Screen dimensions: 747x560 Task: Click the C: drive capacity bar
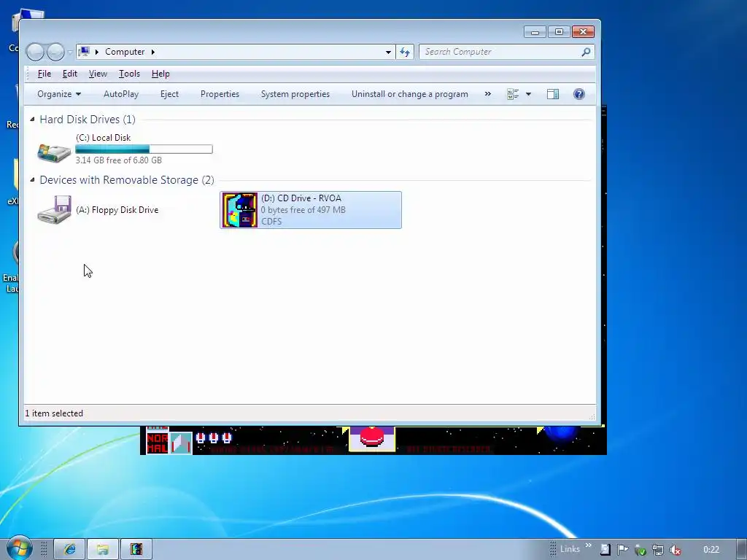pyautogui.click(x=144, y=149)
